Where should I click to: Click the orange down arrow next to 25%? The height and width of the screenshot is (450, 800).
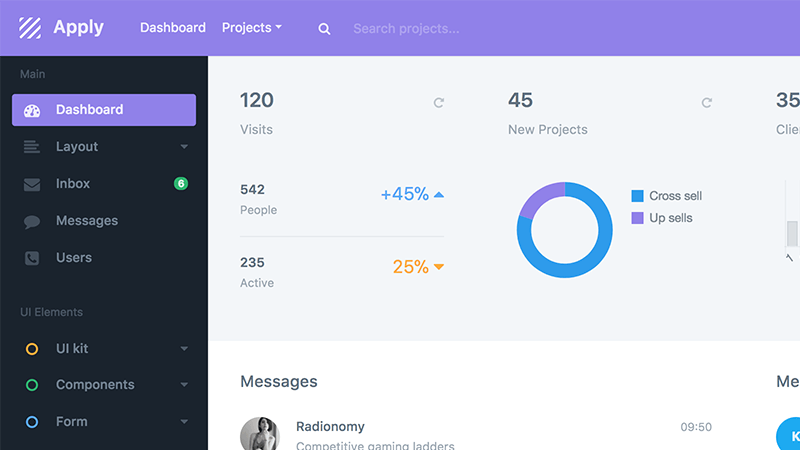(439, 267)
